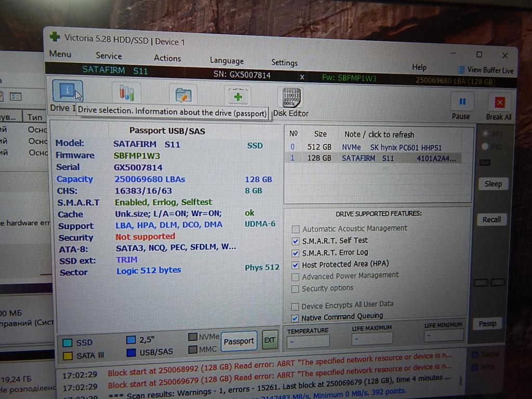Expand the Settings menu
The width and height of the screenshot is (532, 399).
(x=284, y=62)
